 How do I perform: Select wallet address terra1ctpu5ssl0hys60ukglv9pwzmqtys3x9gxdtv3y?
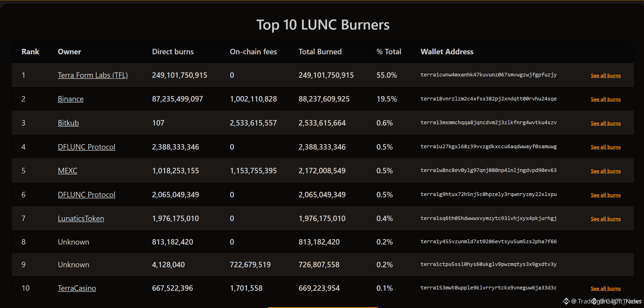[489, 264]
